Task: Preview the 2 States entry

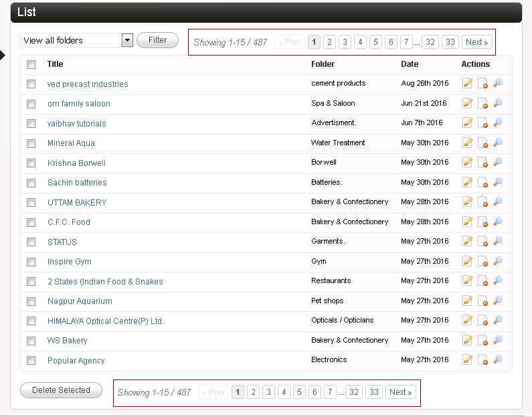Action: pyautogui.click(x=498, y=281)
